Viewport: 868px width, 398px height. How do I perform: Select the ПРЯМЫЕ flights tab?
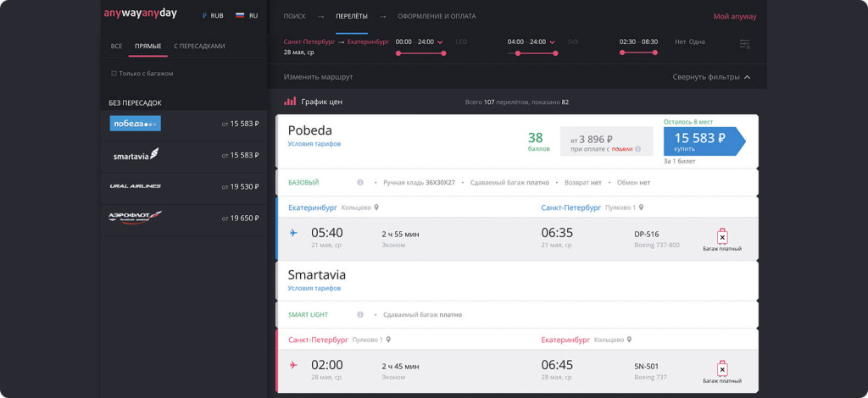tap(147, 47)
